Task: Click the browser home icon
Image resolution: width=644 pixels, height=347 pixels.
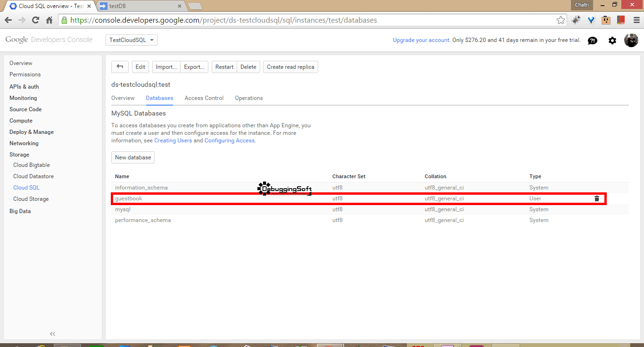Action: pyautogui.click(x=49, y=20)
